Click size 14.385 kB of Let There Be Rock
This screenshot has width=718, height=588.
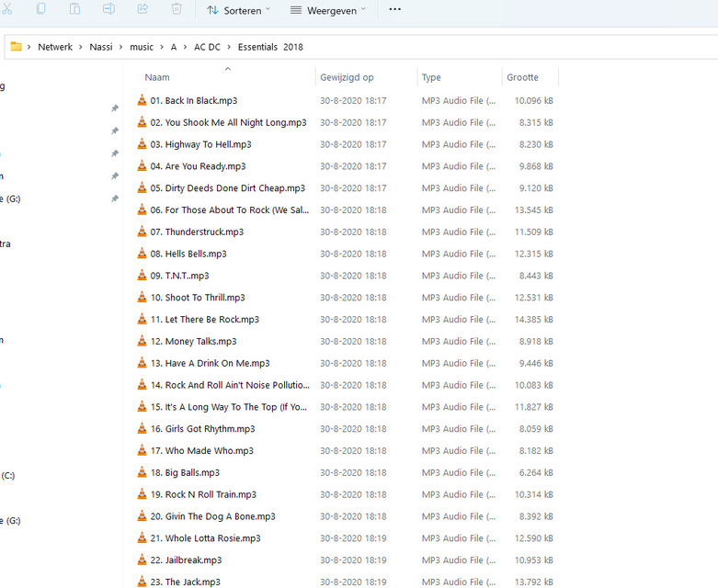click(x=533, y=320)
